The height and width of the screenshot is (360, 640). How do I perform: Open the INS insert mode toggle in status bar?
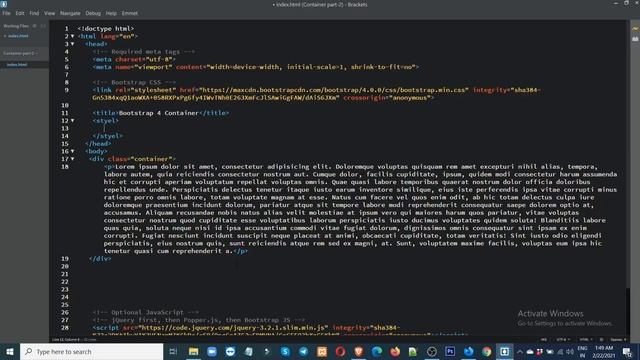pyautogui.click(x=544, y=340)
